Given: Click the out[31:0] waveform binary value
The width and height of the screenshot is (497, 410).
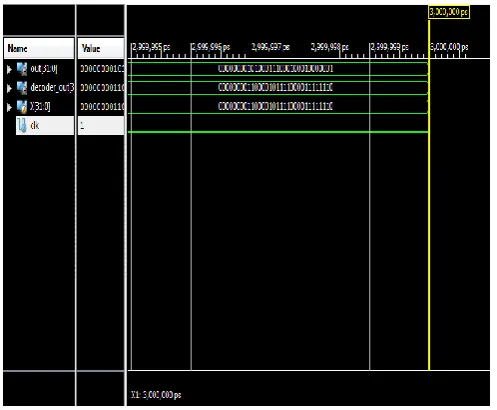Looking at the screenshot, I should pos(276,69).
